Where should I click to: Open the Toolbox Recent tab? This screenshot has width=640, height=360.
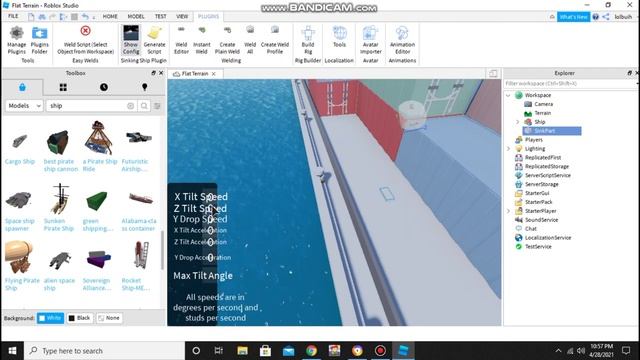(x=104, y=87)
